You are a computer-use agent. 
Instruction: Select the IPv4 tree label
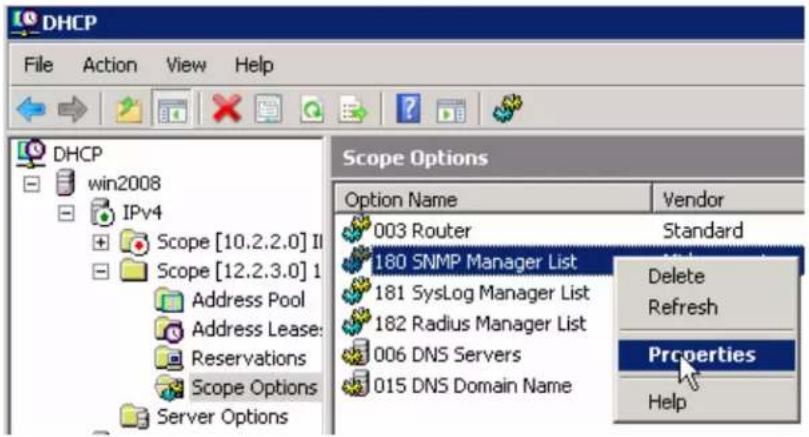coord(142,213)
